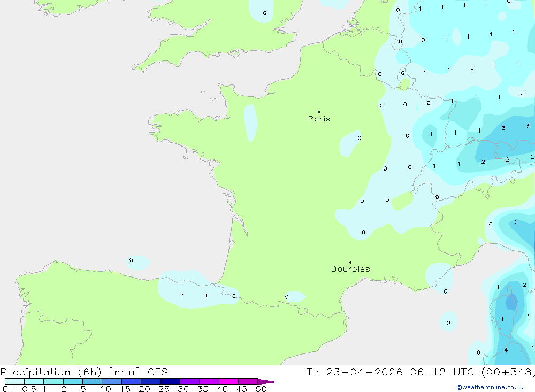Click the '0.1' legend scale label
Screen dimensions: 535x392
click(x=9, y=389)
